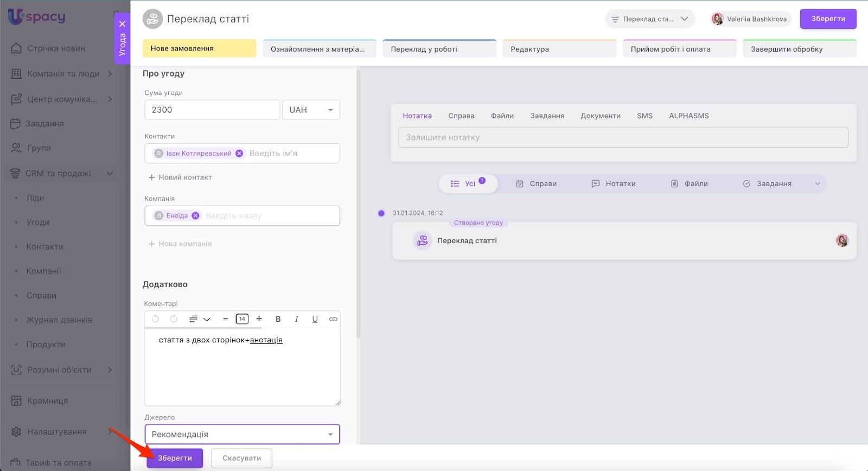This screenshot has height=471, width=868.
Task: Remove Енеїда company chip
Action: pos(195,216)
